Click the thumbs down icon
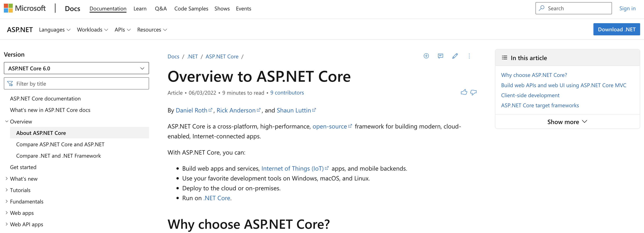 (x=474, y=93)
